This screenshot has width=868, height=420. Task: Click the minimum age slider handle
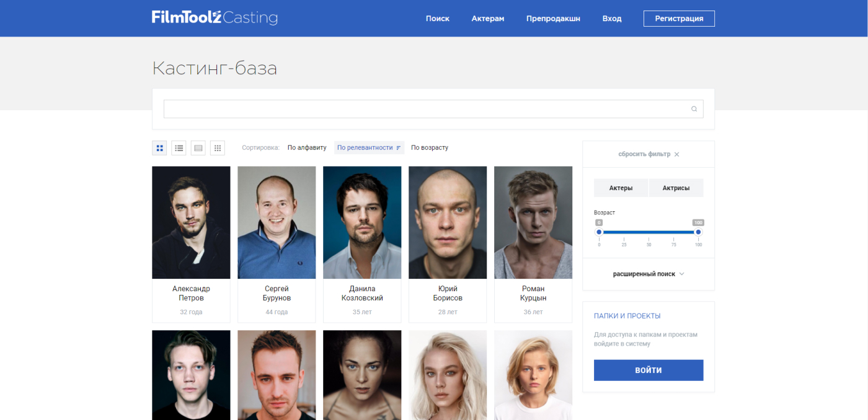click(x=599, y=232)
